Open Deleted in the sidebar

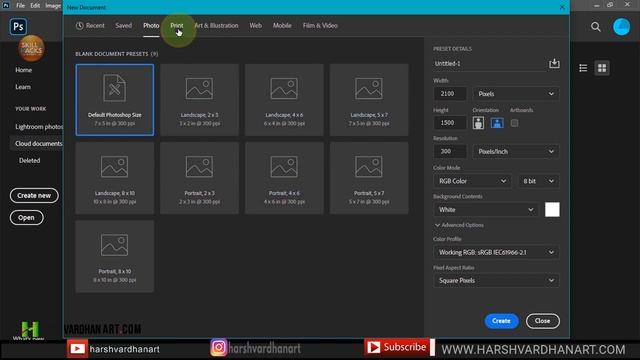(x=29, y=161)
